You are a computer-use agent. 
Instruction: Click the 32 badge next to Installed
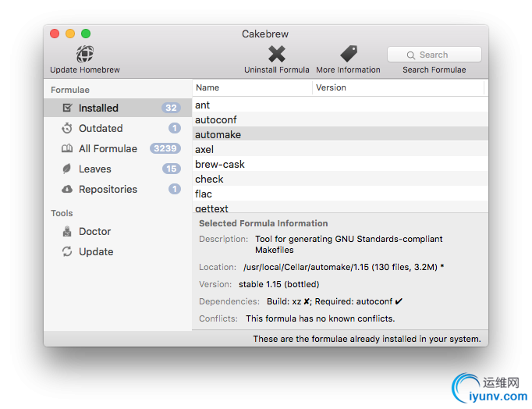(171, 108)
